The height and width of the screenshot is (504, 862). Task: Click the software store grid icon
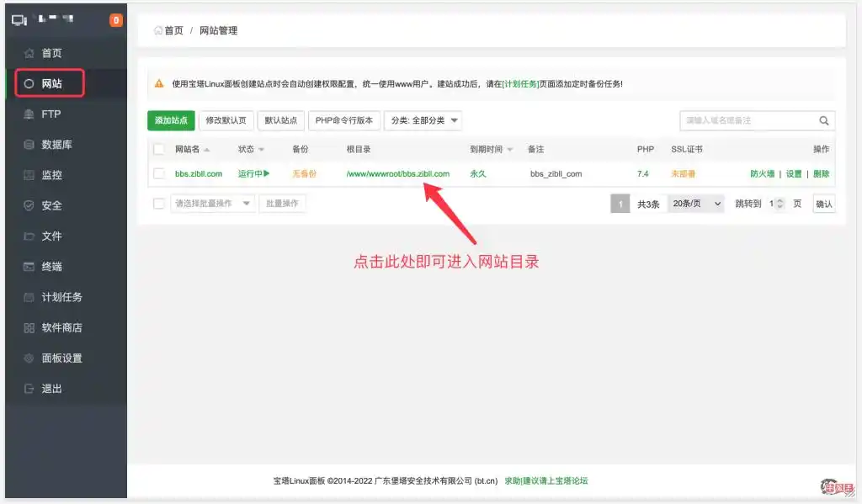[x=29, y=328]
